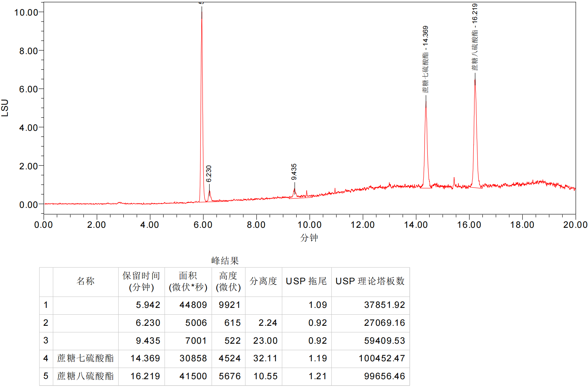
Task: Select the plate count 100452.47 cell
Action: tap(381, 358)
